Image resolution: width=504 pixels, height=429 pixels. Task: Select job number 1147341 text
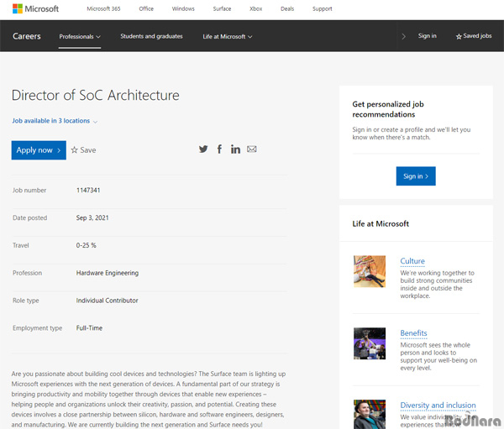point(88,191)
